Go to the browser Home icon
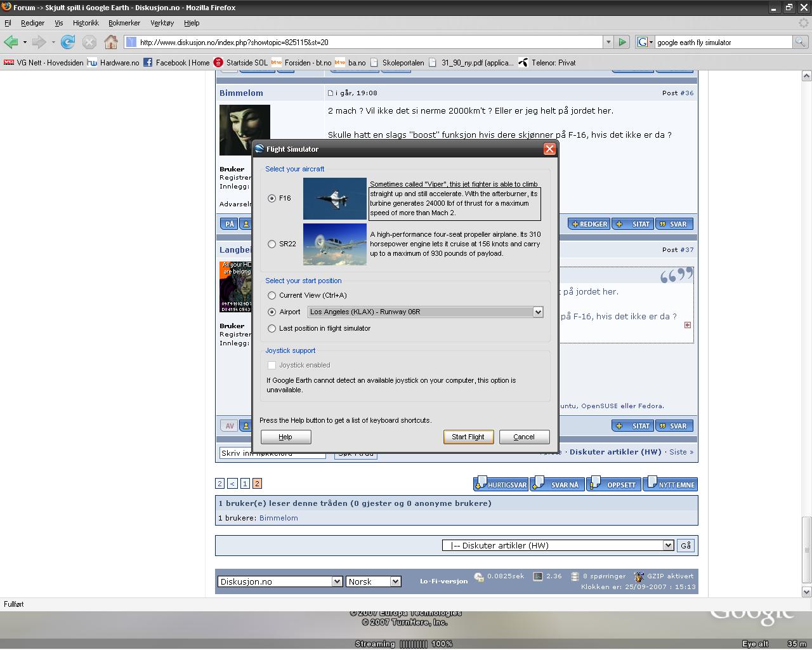The height and width of the screenshot is (650, 812). click(111, 42)
